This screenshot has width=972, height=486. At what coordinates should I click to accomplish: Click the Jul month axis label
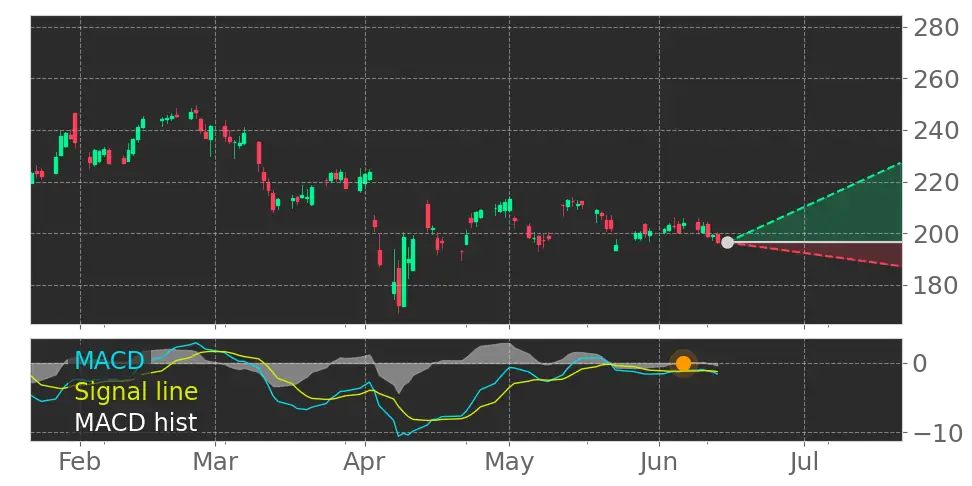point(805,462)
